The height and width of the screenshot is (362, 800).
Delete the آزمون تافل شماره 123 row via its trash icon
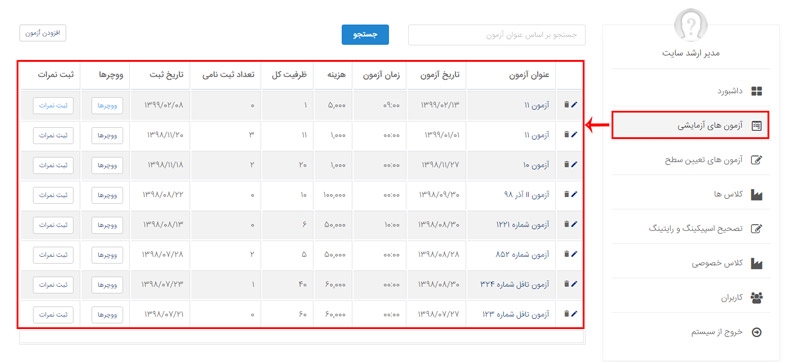pos(566,314)
